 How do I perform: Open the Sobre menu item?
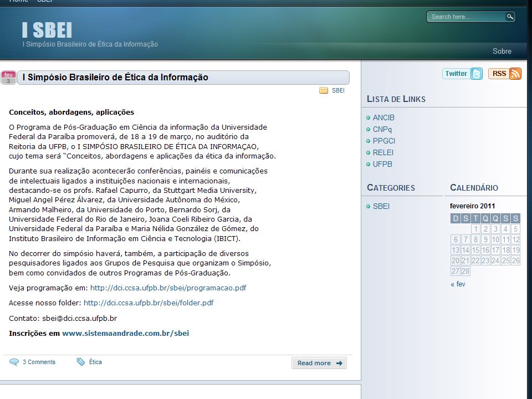pos(502,51)
